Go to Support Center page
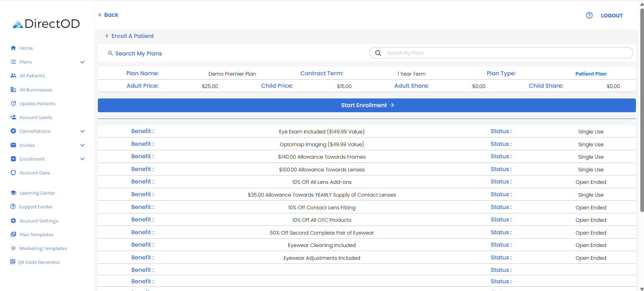644x291 pixels. click(36, 207)
